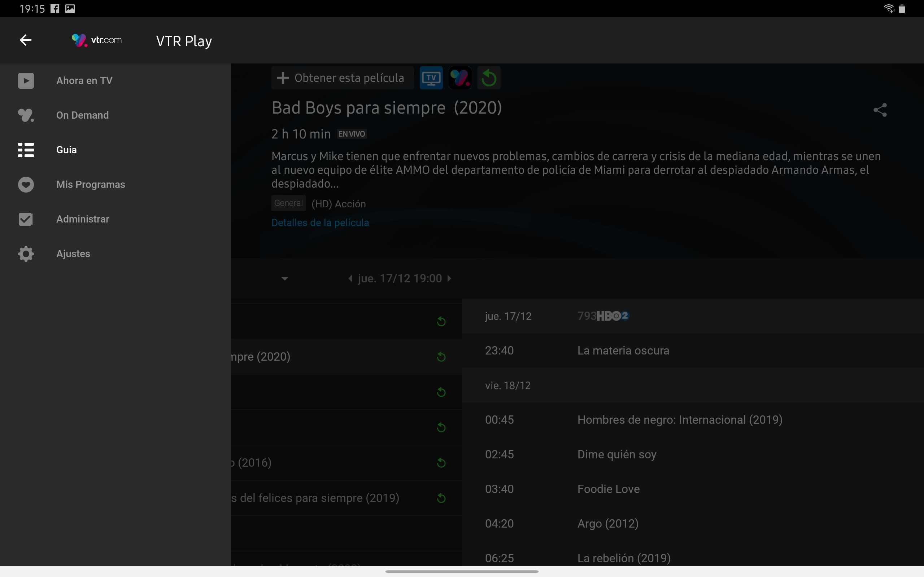The image size is (924, 577).
Task: Expand the channel filter dropdown arrow
Action: [284, 278]
